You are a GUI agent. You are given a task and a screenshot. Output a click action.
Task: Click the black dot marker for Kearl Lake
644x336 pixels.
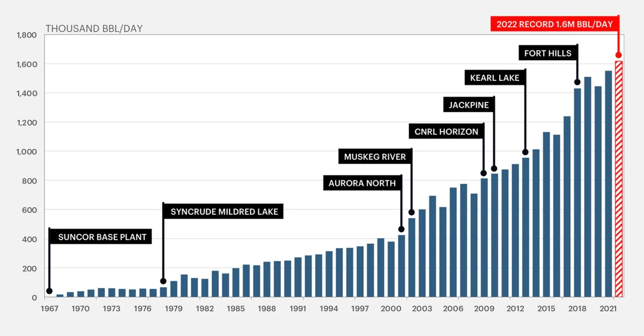click(525, 152)
